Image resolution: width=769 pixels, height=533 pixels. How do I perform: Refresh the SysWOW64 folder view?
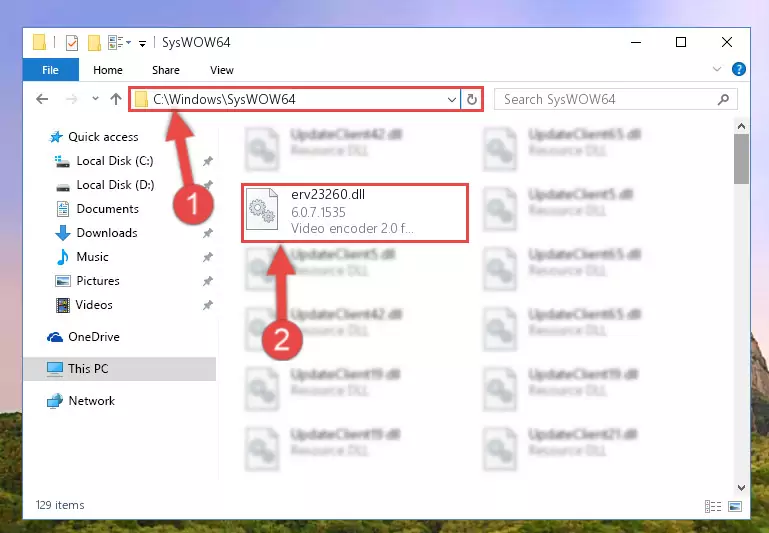click(x=472, y=100)
